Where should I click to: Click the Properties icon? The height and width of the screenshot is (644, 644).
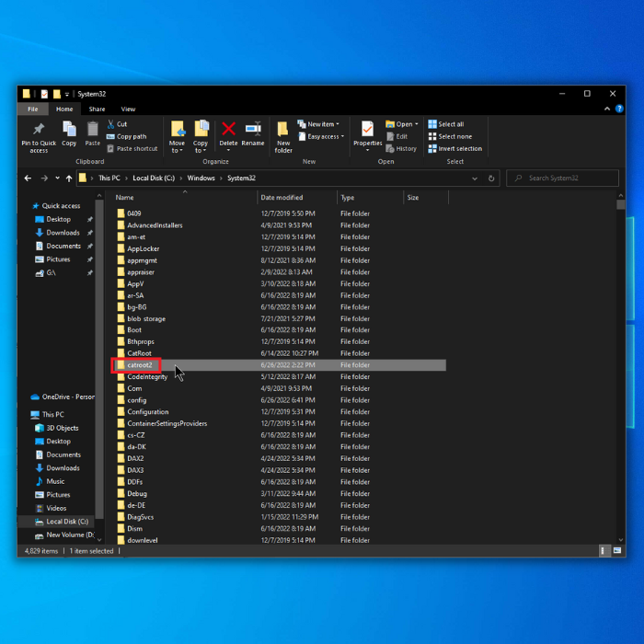367,129
